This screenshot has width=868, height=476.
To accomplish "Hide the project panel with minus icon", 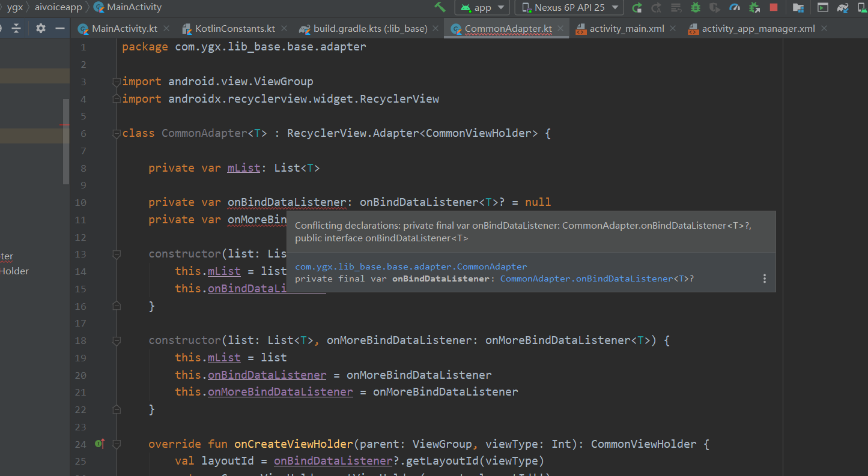I will (59, 28).
